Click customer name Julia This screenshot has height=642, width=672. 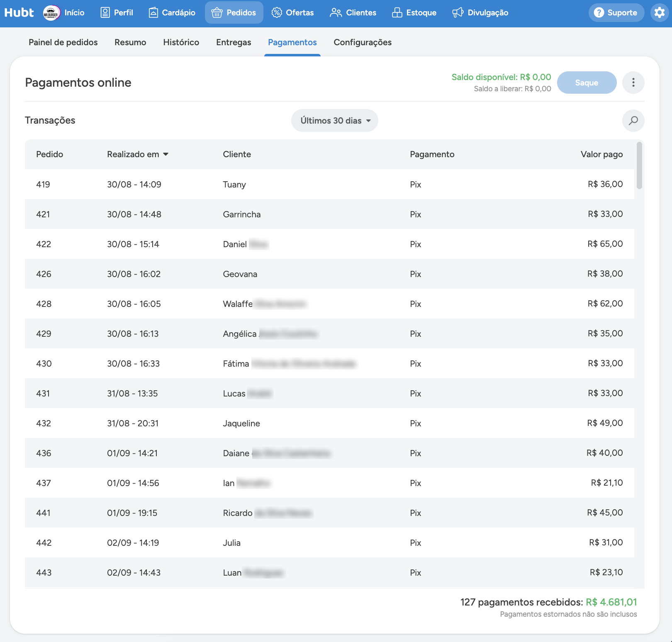click(231, 542)
